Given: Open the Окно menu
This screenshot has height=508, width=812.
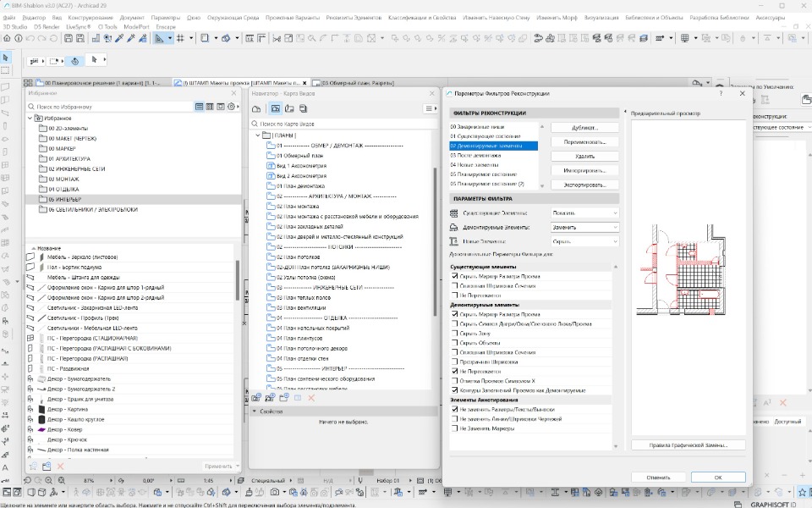Looking at the screenshot, I should pos(194,18).
